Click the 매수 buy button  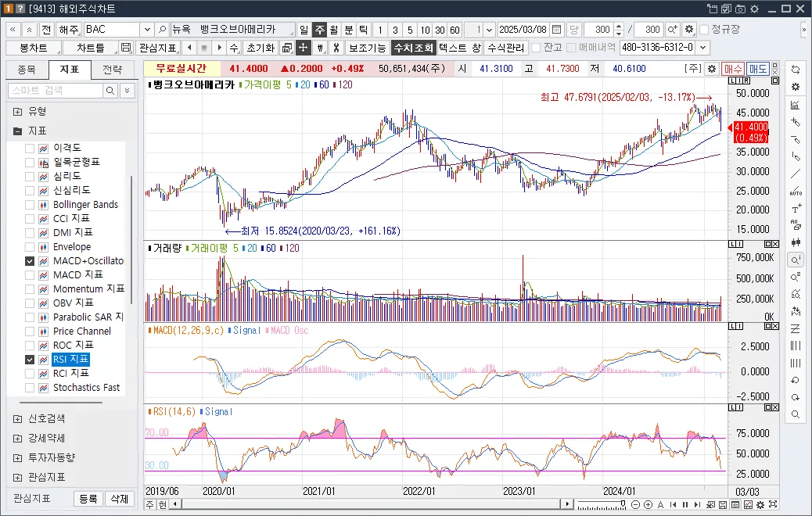point(733,69)
